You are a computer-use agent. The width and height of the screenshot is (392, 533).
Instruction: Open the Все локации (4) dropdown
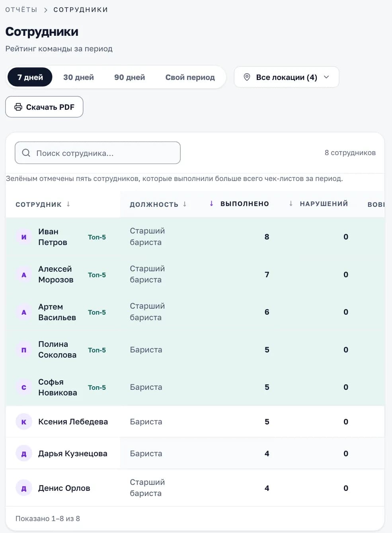pyautogui.click(x=287, y=77)
